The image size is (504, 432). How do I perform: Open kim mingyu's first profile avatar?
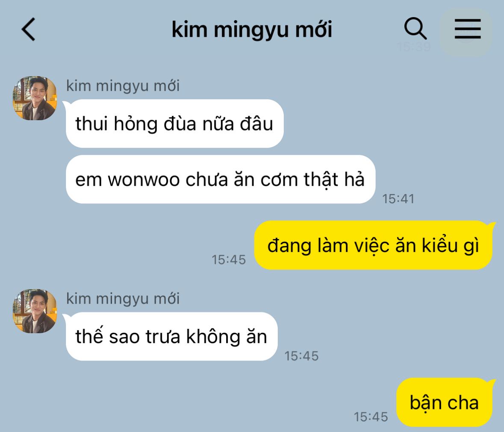tap(35, 98)
